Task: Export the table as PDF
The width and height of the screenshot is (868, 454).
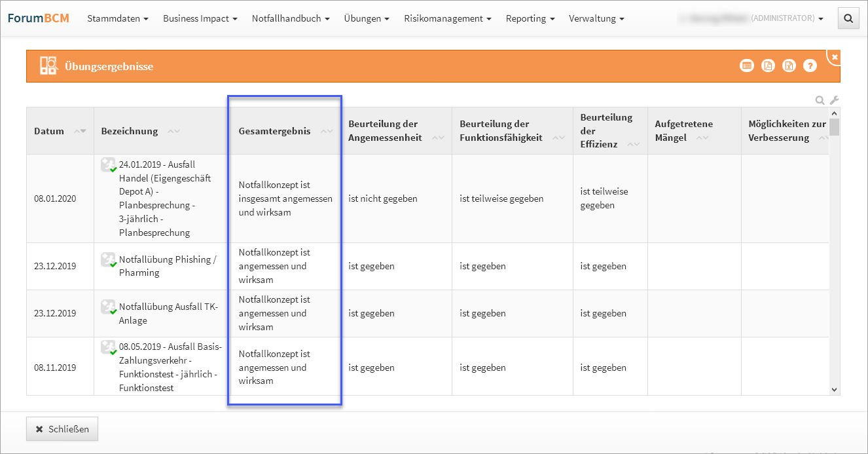Action: [x=768, y=66]
